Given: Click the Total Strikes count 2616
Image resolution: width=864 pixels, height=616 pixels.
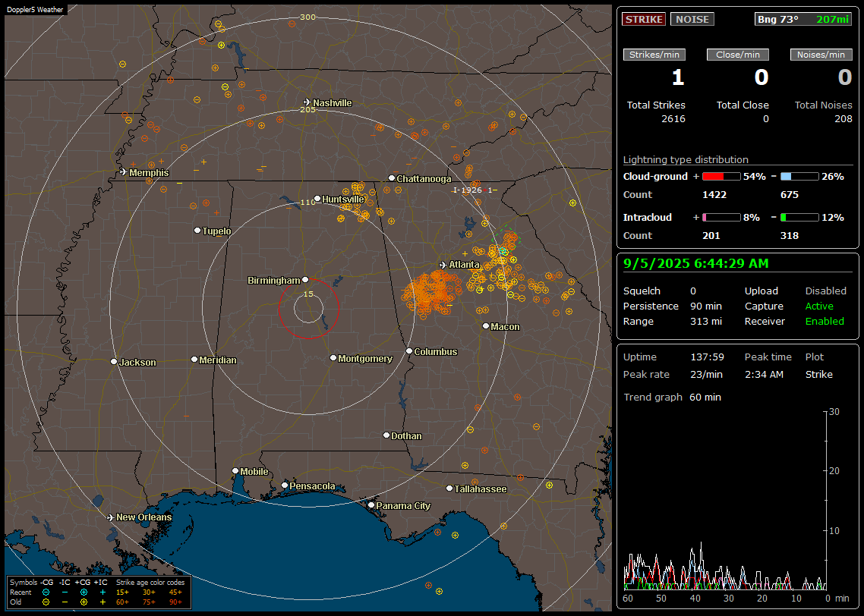Looking at the screenshot, I should pos(673,119).
